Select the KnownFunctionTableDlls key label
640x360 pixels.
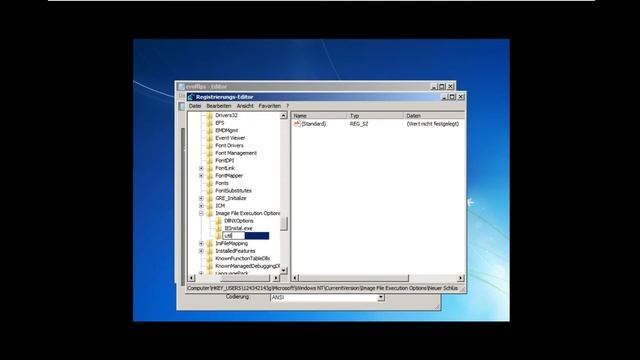pyautogui.click(x=242, y=258)
